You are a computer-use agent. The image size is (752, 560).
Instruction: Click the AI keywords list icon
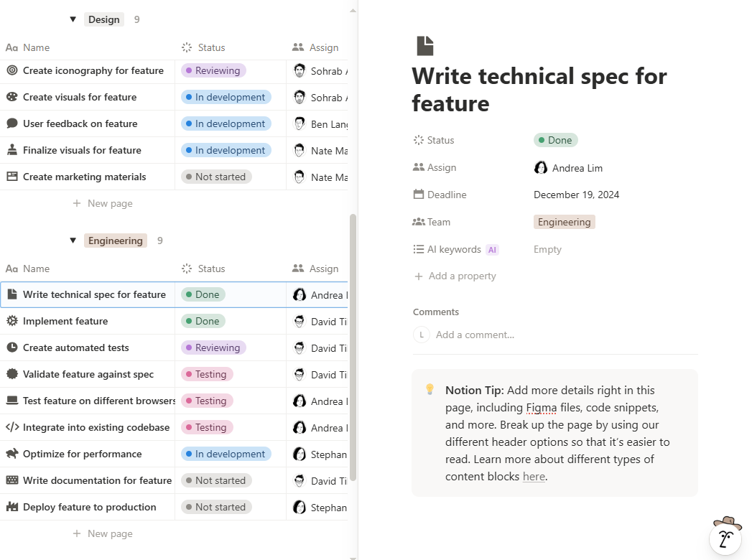pyautogui.click(x=419, y=249)
